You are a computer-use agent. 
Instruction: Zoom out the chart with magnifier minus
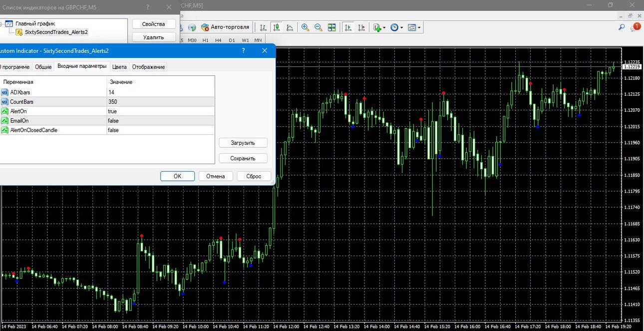tap(318, 27)
